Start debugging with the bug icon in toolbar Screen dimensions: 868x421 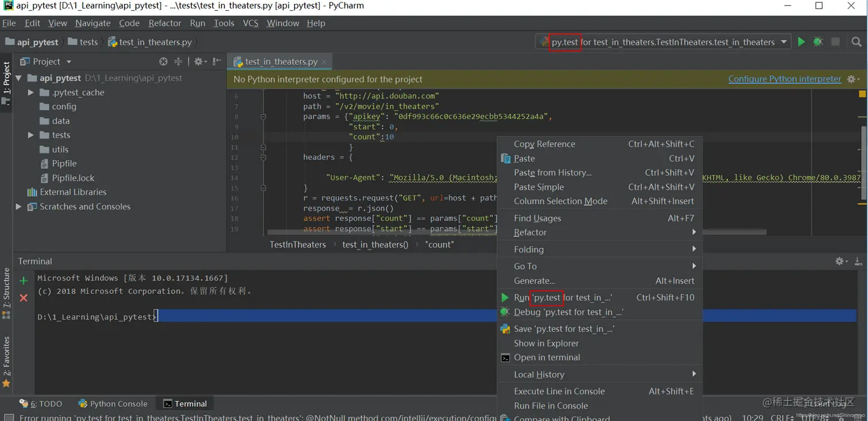(818, 42)
